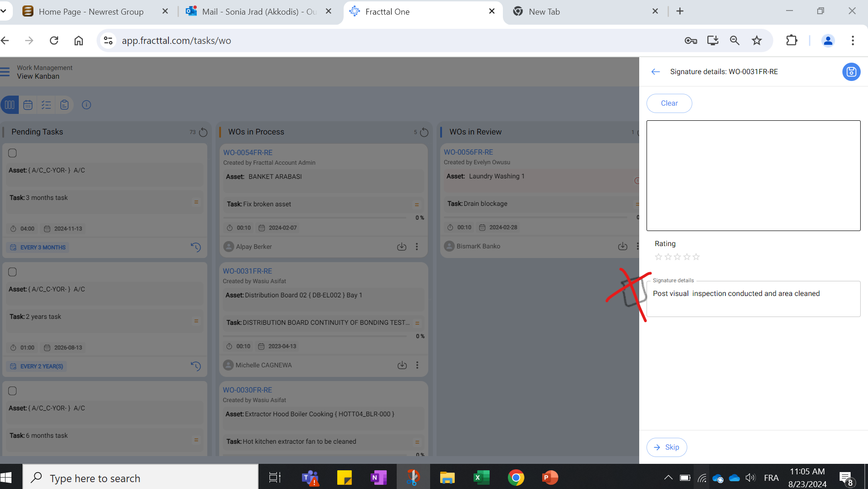The width and height of the screenshot is (868, 489).
Task: Click the back arrow in Signature details panel
Action: click(655, 72)
